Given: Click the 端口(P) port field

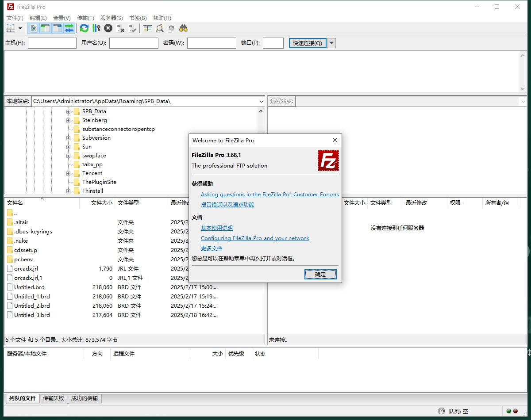Looking at the screenshot, I should pos(273,43).
